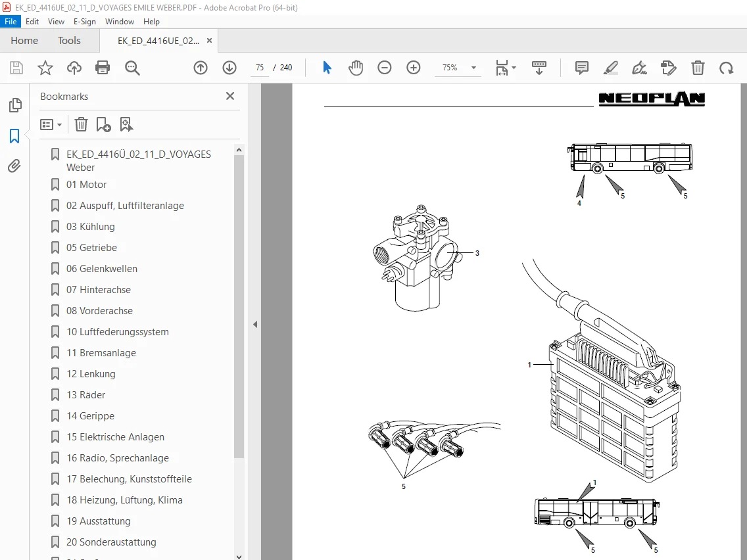The image size is (747, 560).
Task: Add the document to starred favorites
Action: [45, 68]
